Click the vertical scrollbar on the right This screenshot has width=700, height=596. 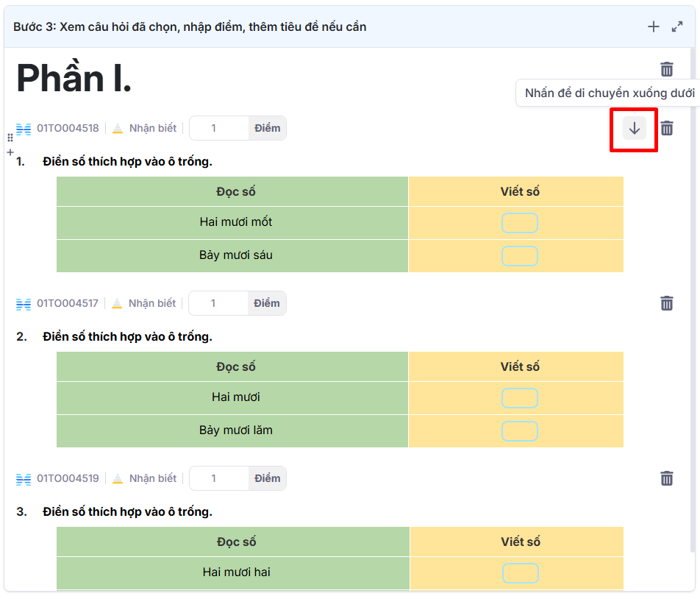[693, 294]
